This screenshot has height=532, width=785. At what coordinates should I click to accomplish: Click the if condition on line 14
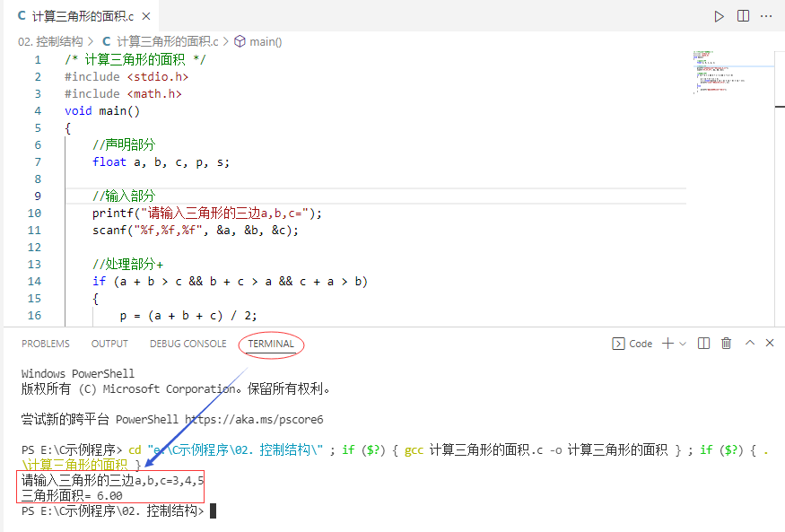[230, 282]
